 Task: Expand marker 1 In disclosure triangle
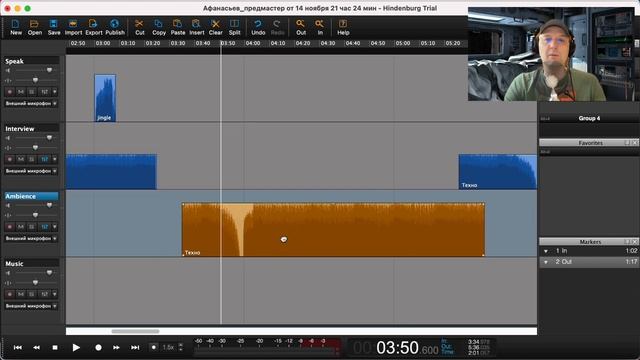coord(546,251)
